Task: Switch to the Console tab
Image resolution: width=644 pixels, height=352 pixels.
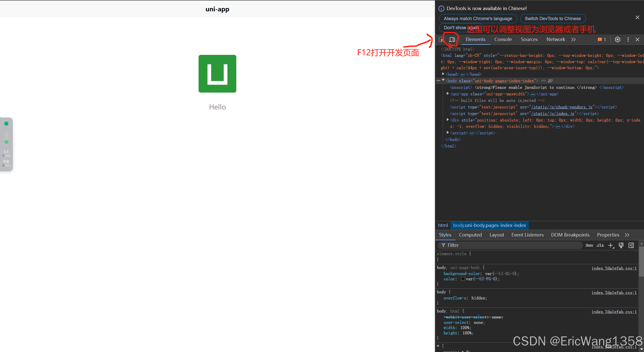Action: [x=503, y=39]
